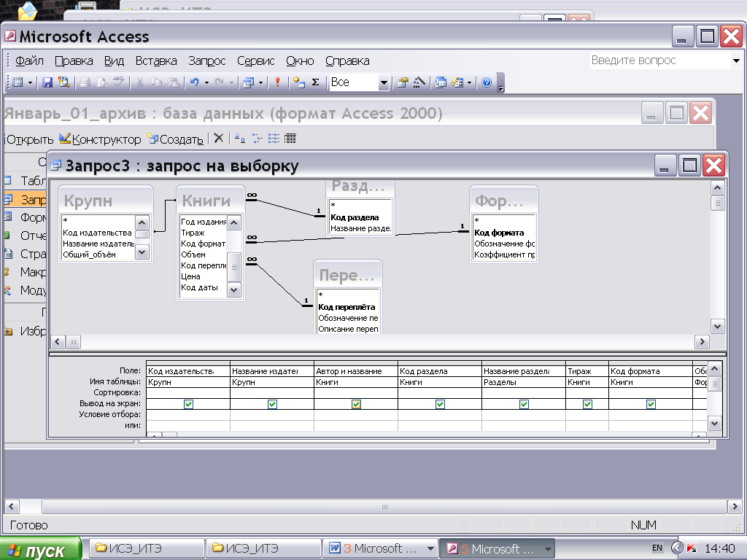Uncheck display box for Код раздела column
Viewport: 747px width, 560px height.
440,404
